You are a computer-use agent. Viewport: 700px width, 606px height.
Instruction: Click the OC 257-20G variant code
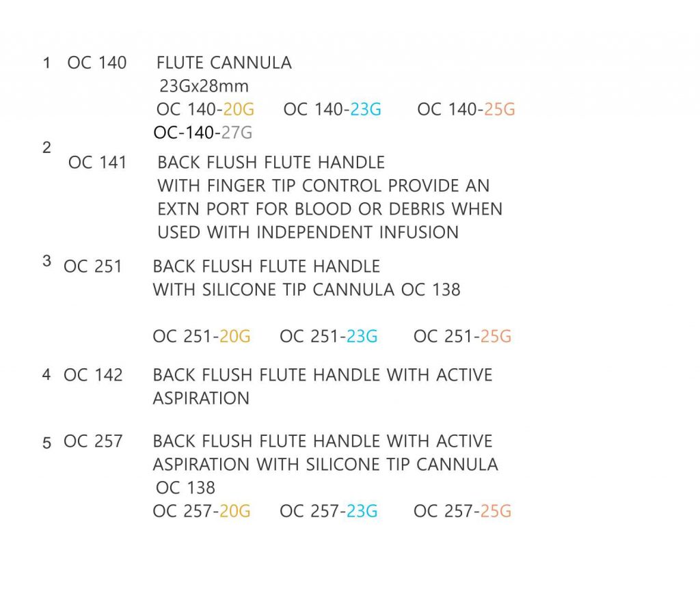click(202, 512)
